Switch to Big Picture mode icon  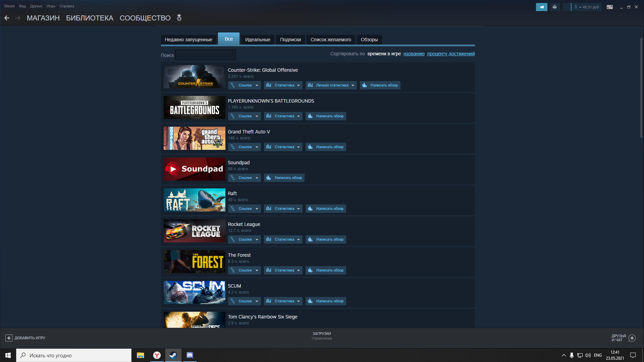coord(610,7)
